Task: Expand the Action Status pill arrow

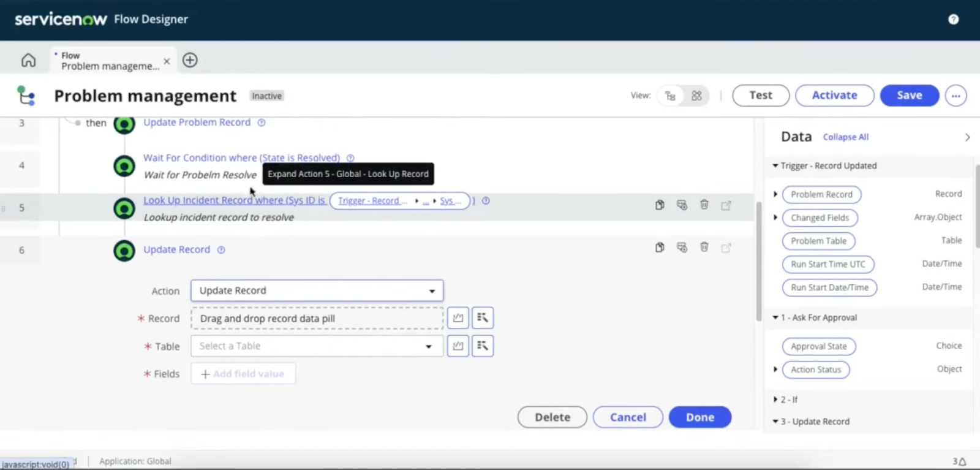Action: click(x=775, y=370)
